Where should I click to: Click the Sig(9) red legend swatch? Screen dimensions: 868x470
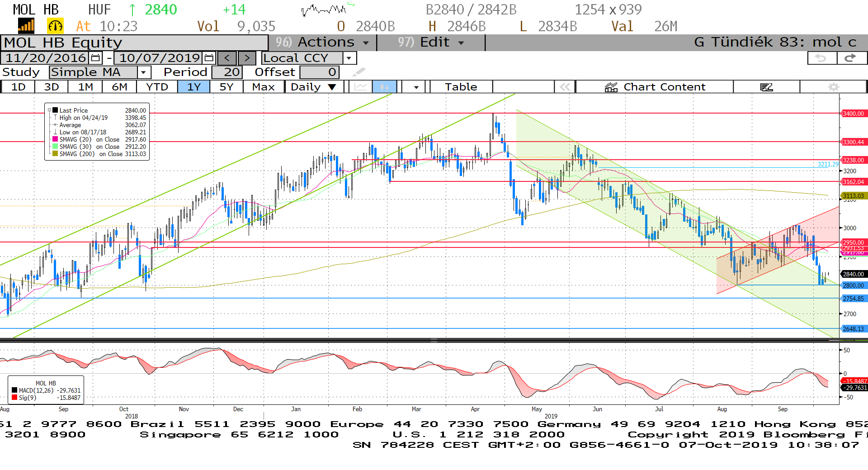(x=14, y=398)
